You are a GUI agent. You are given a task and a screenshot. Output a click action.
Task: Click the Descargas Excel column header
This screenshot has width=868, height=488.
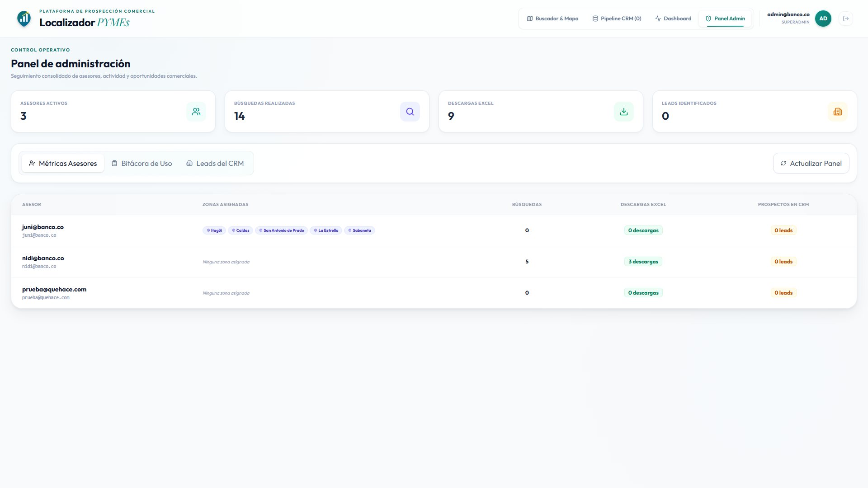pyautogui.click(x=643, y=205)
